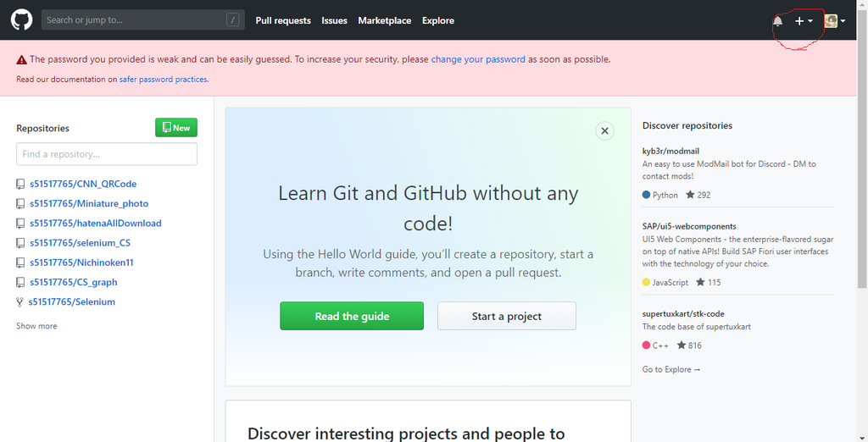
Task: Click the repo icon beside CNN_QRCode
Action: click(20, 184)
